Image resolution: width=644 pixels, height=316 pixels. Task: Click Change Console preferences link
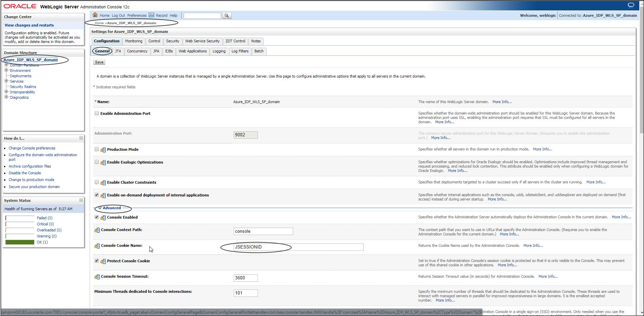point(32,148)
